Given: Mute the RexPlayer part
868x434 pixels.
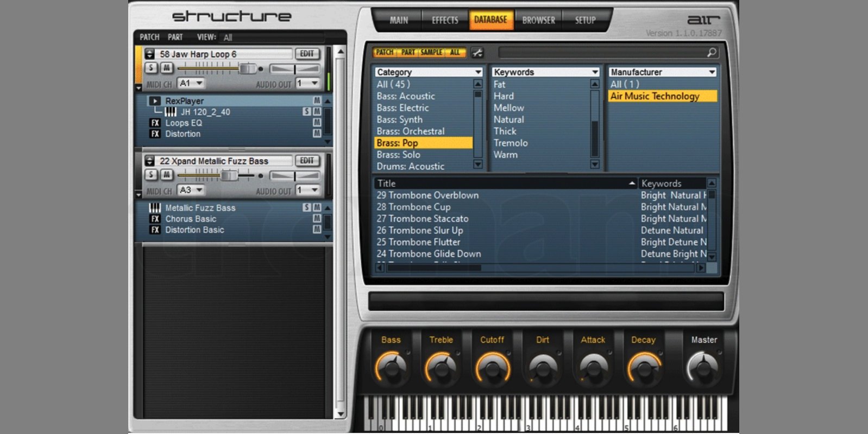Looking at the screenshot, I should [x=317, y=100].
